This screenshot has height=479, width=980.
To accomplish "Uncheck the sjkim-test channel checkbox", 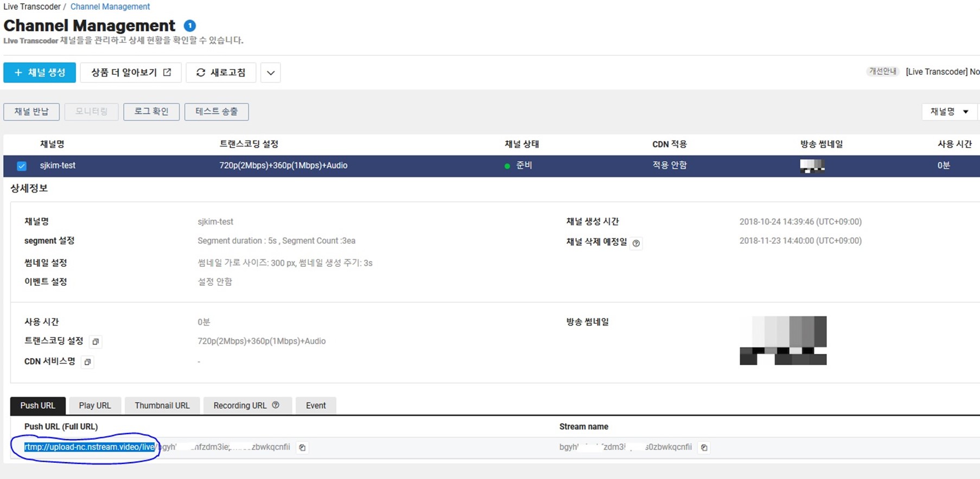I will pos(22,166).
